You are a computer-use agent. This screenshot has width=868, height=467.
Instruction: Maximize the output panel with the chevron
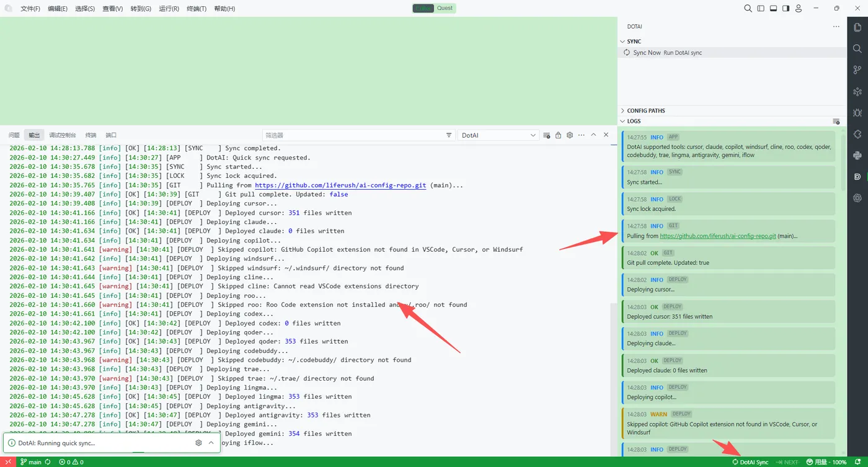(x=593, y=135)
